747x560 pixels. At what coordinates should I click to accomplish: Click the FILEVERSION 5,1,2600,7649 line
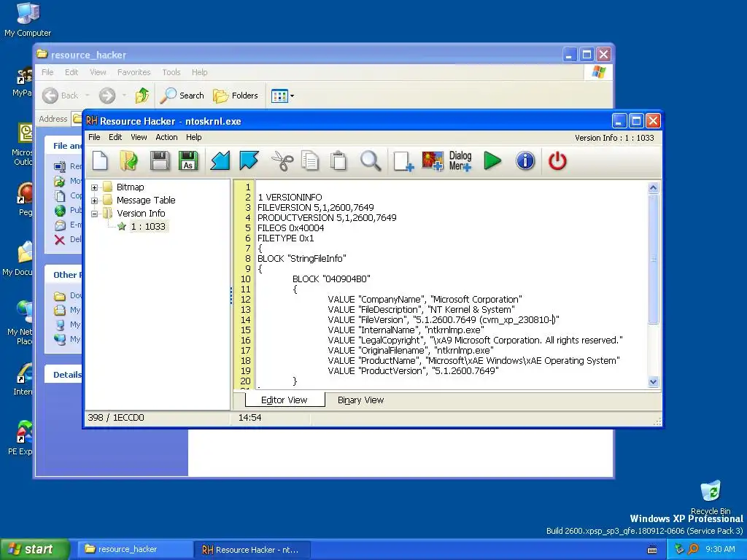click(316, 208)
